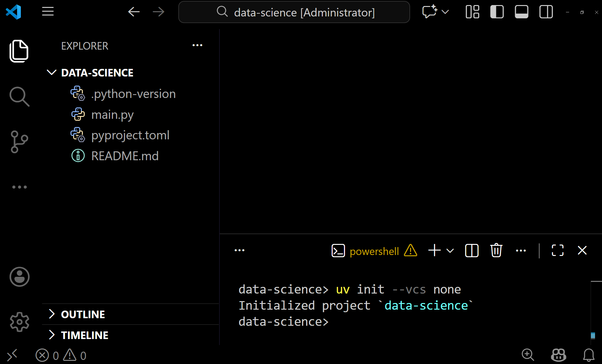Open the Source Control view
This screenshot has width=602, height=364.
[19, 142]
